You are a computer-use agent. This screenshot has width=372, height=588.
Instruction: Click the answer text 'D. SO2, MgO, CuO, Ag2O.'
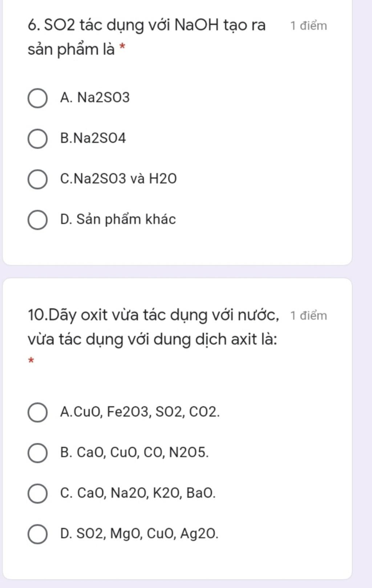pyautogui.click(x=139, y=533)
